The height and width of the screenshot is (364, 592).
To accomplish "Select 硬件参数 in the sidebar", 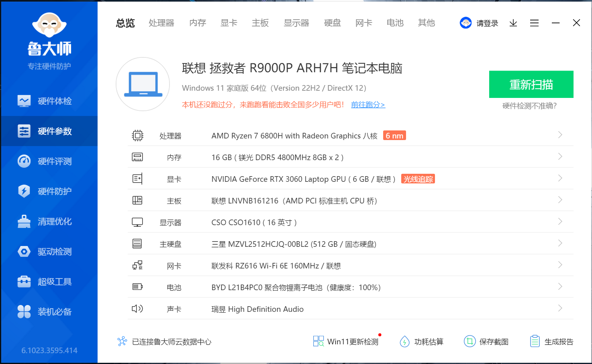I will click(49, 131).
